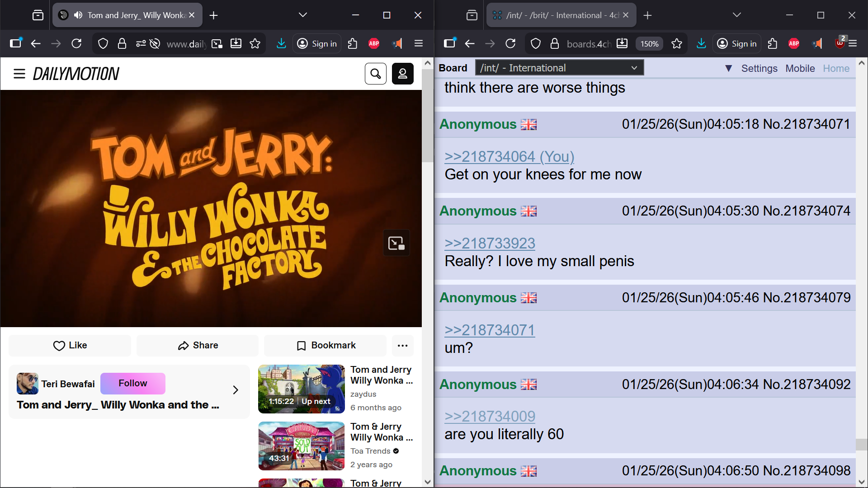868x488 pixels.
Task: Click the AdBlock Plus icon in the left browser
Action: pyautogui.click(x=374, y=43)
